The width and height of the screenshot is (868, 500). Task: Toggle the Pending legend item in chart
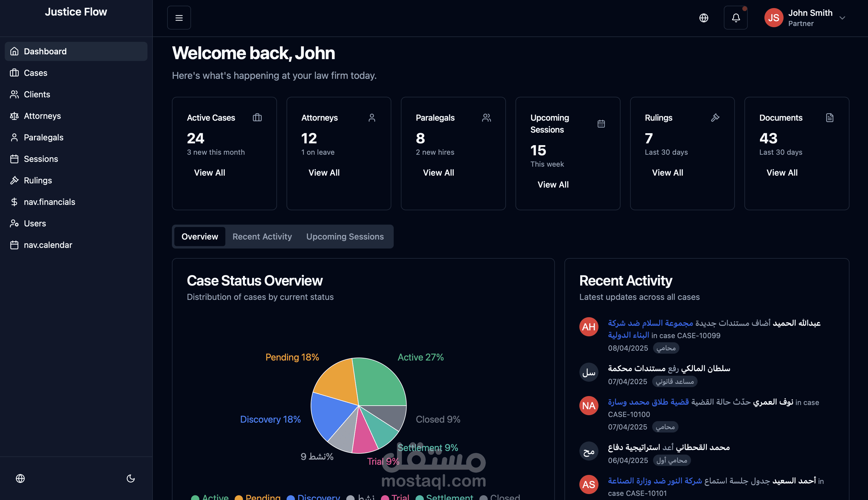pyautogui.click(x=258, y=496)
